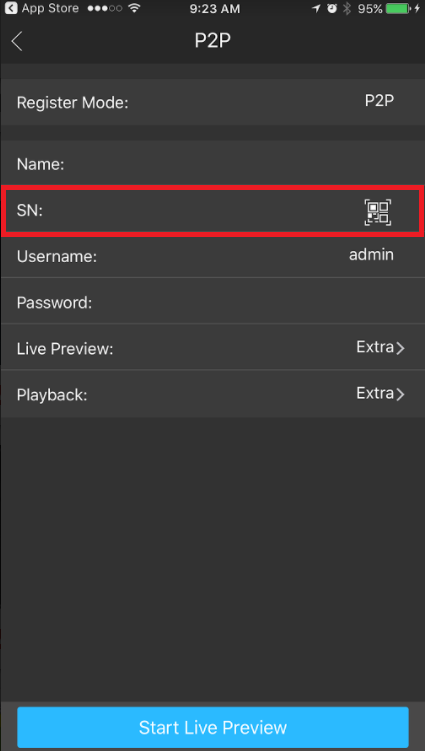Viewport: 425px width, 751px height.
Task: Tap the QR code scanner icon
Action: pyautogui.click(x=378, y=212)
